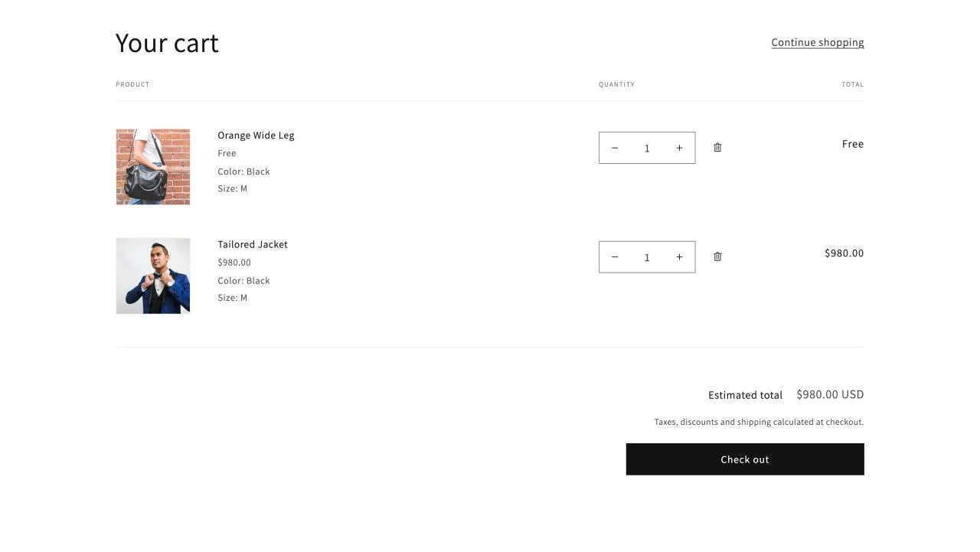Select the $980.00 USD estimated total
The width and height of the screenshot is (980, 552).
pyautogui.click(x=830, y=394)
